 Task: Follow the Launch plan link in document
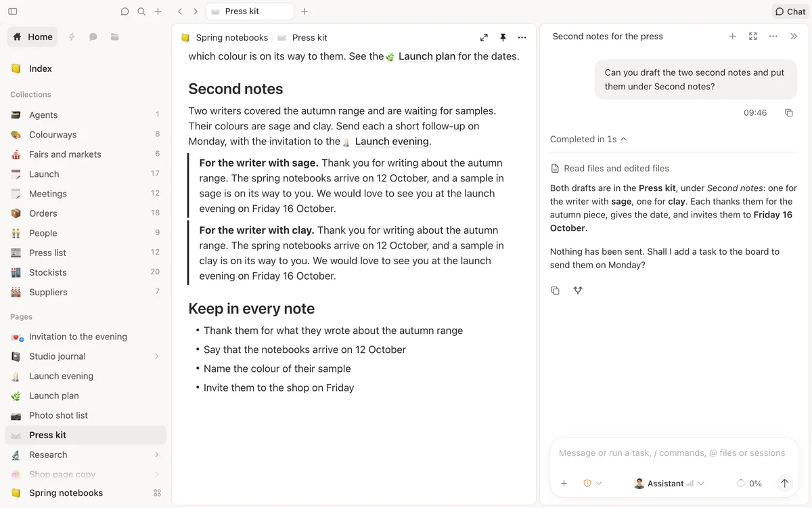426,56
